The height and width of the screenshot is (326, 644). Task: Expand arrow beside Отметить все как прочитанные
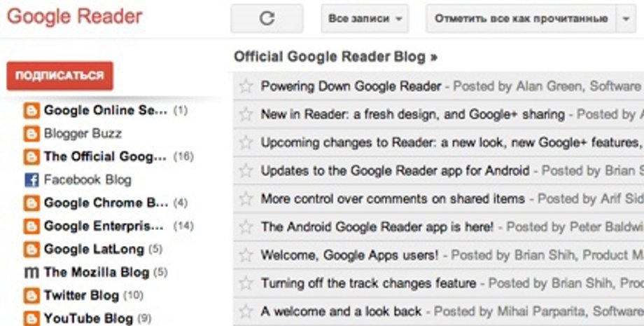pyautogui.click(x=625, y=19)
